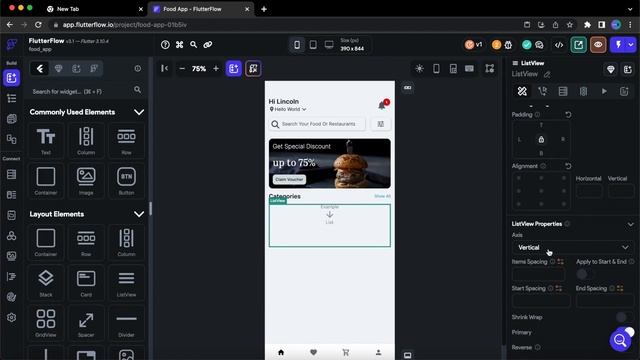Reload the browser page
The width and height of the screenshot is (640, 360).
[38, 25]
